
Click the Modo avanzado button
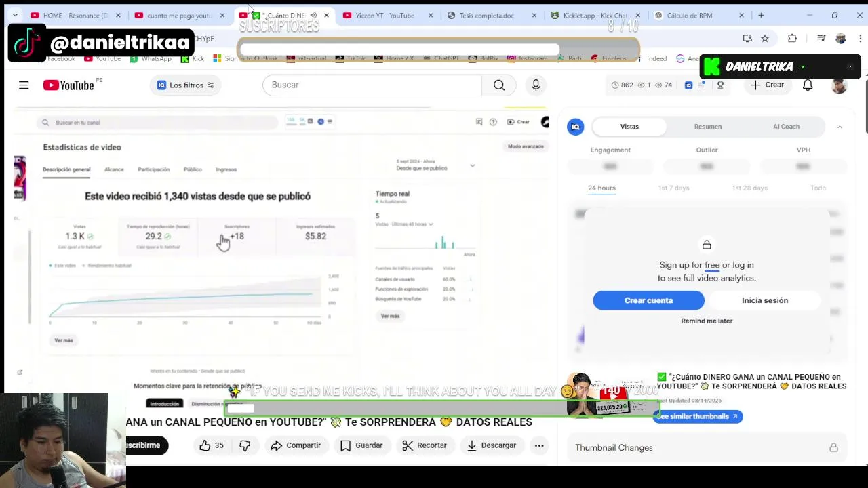click(x=526, y=146)
